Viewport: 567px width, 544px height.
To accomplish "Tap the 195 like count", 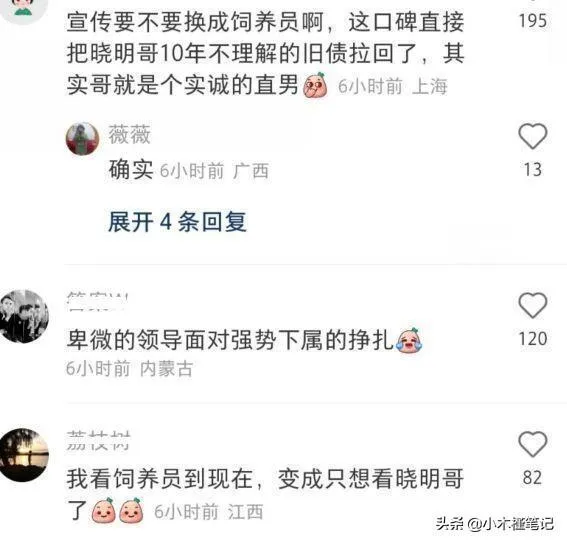I will [533, 21].
